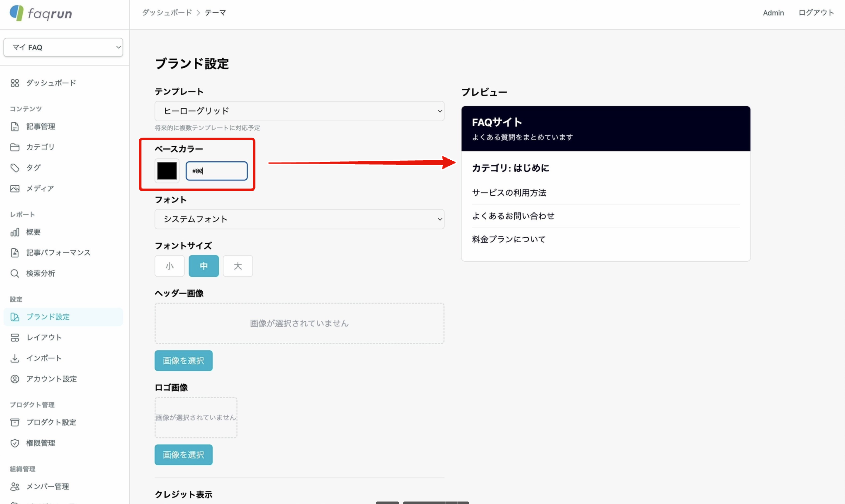Click the 記事パフォーマンス report icon
Image resolution: width=845 pixels, height=504 pixels.
pyautogui.click(x=15, y=253)
